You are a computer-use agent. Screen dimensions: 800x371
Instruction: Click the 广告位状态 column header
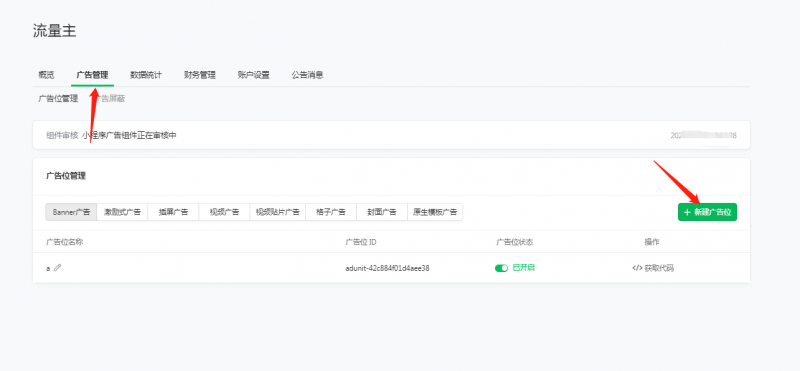[x=514, y=242]
